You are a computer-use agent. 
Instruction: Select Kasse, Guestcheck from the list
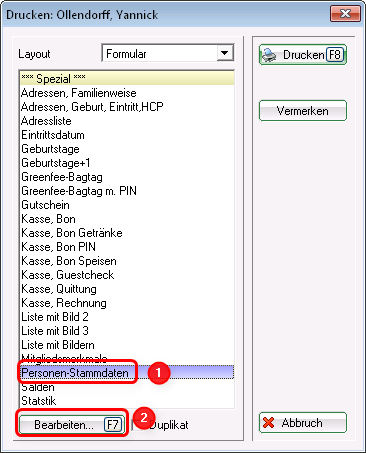127,275
